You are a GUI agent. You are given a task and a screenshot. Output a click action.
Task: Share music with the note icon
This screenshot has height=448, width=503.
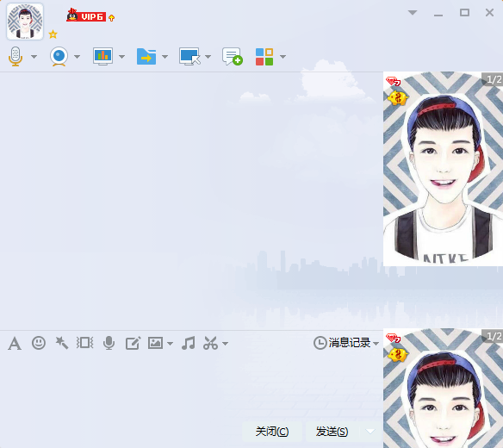[189, 343]
